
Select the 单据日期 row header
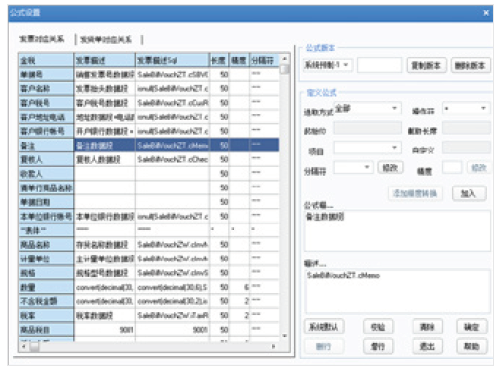click(x=46, y=202)
